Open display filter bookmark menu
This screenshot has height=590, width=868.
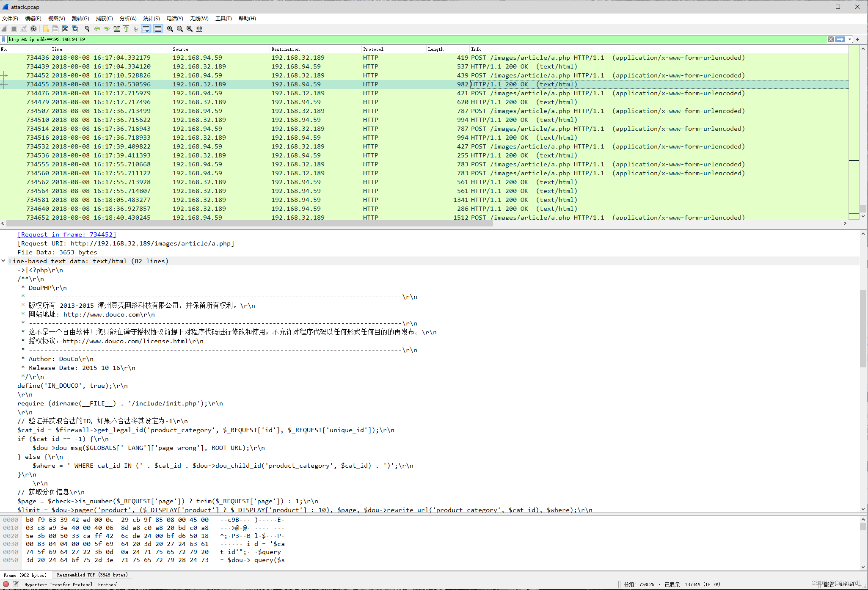coord(4,39)
